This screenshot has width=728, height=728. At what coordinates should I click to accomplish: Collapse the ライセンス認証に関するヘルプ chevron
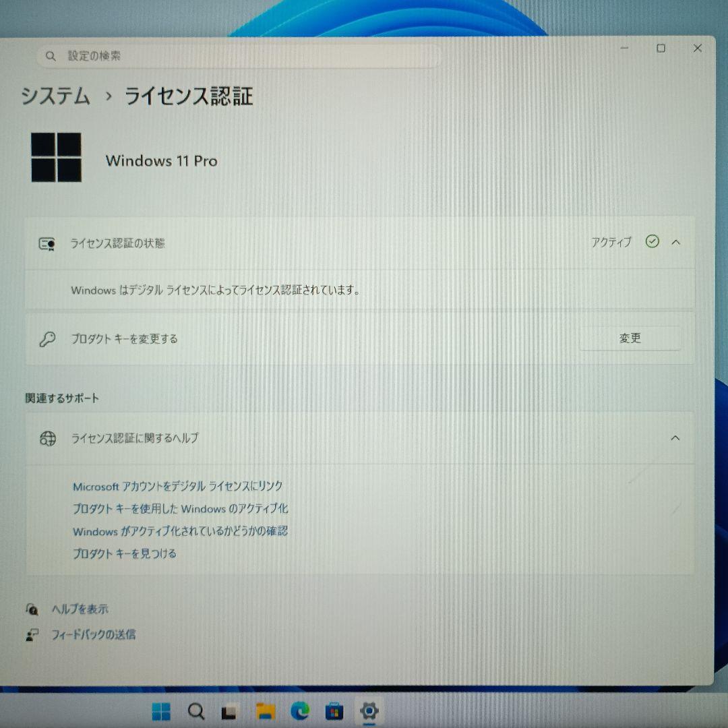[x=675, y=438]
